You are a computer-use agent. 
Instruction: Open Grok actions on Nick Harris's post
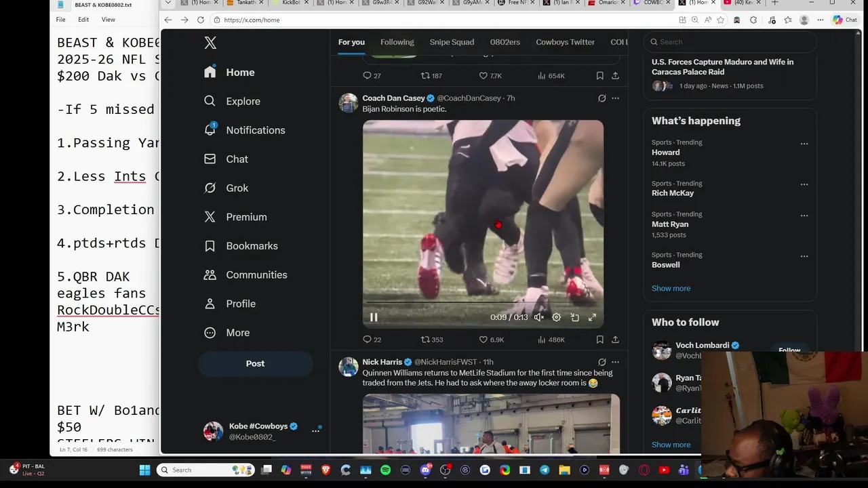[601, 362]
